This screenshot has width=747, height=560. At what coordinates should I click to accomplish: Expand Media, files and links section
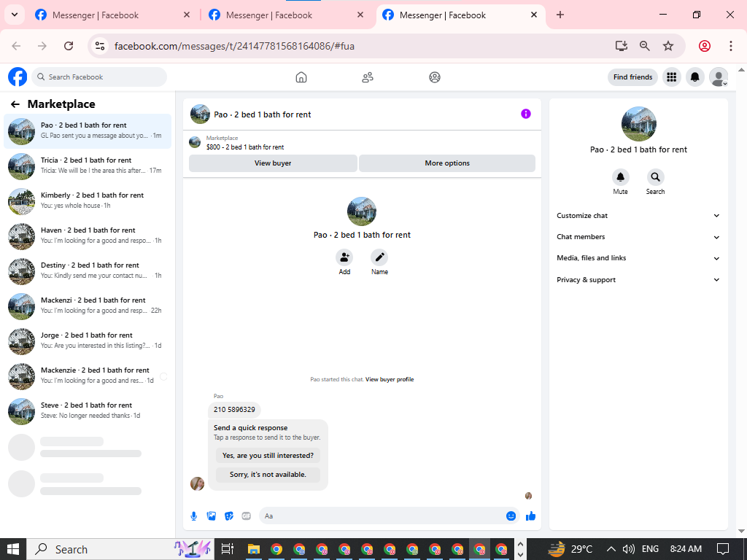[638, 258]
